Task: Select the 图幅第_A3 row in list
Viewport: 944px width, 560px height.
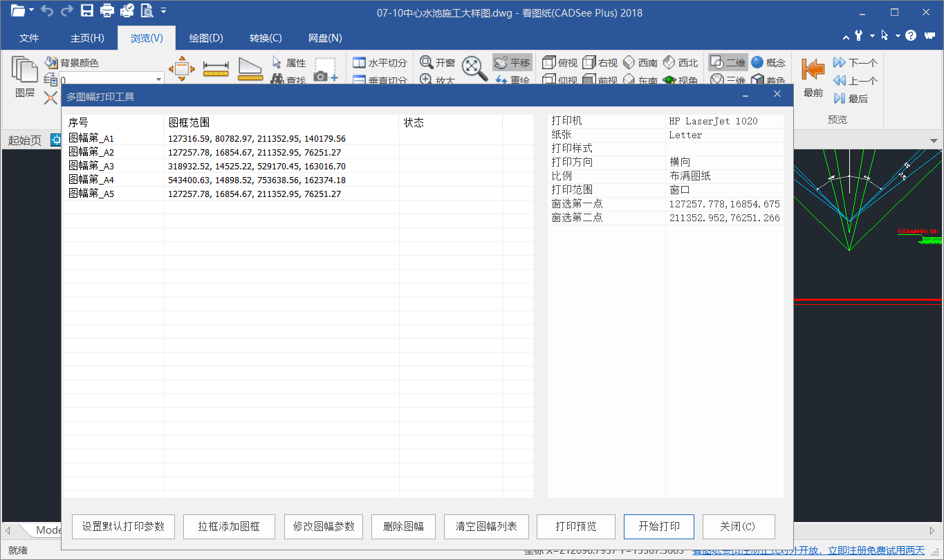Action: [91, 166]
